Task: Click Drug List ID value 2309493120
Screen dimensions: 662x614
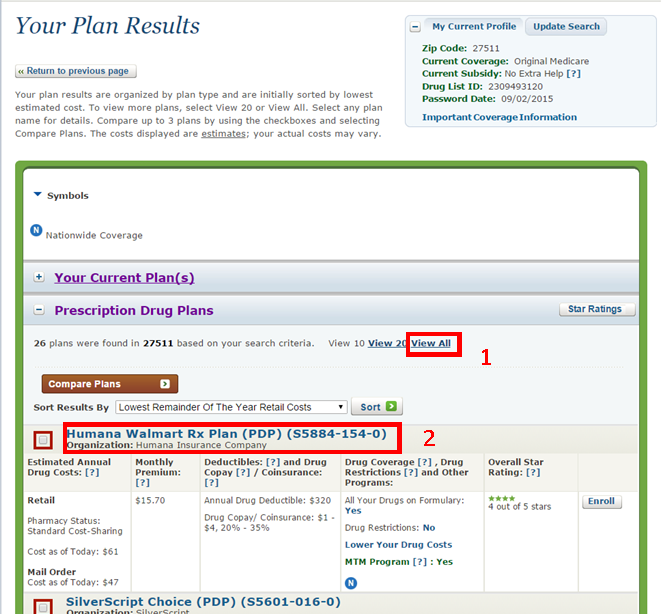Action: coord(515,87)
